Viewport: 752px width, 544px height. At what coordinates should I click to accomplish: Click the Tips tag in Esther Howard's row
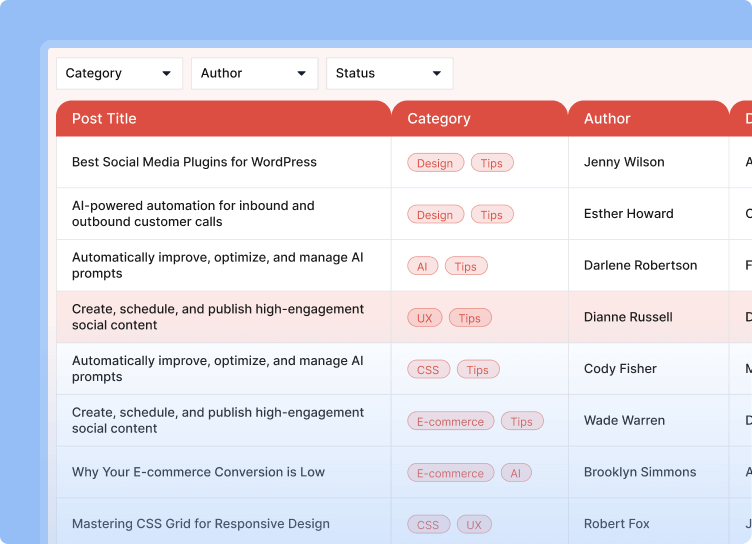point(491,215)
